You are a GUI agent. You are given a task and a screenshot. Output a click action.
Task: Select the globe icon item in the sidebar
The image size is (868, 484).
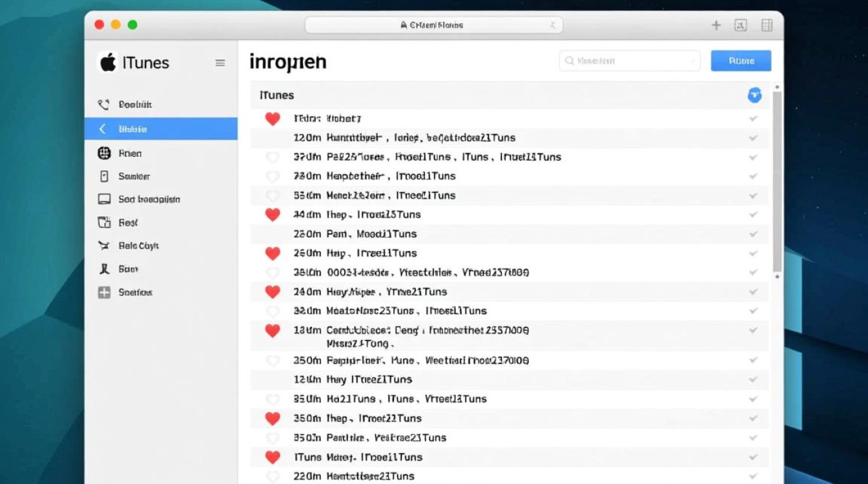[x=161, y=154]
